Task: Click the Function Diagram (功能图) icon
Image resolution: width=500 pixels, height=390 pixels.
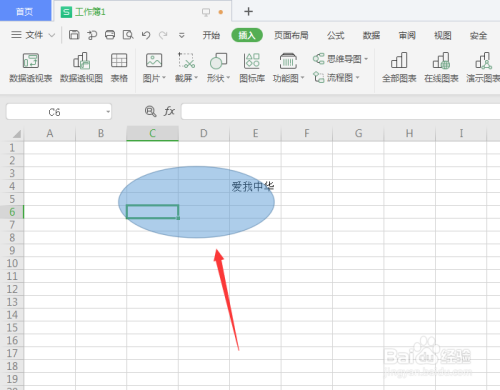Action: [x=288, y=61]
